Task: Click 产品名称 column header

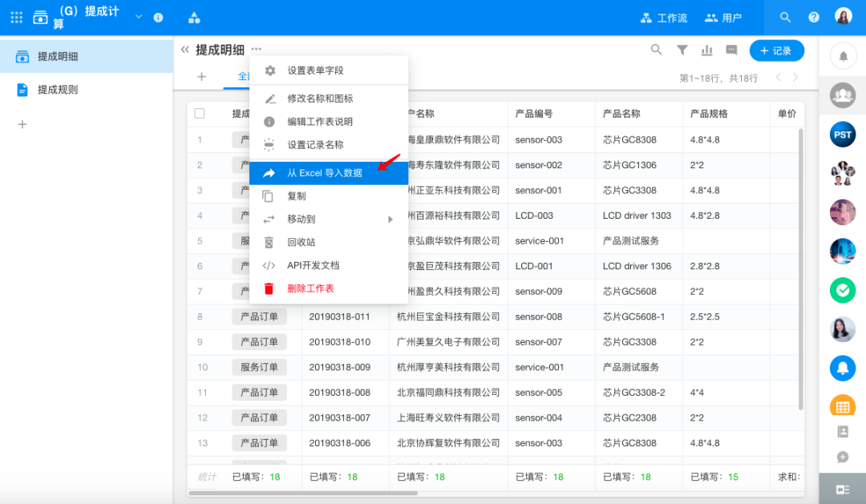Action: pyautogui.click(x=638, y=114)
